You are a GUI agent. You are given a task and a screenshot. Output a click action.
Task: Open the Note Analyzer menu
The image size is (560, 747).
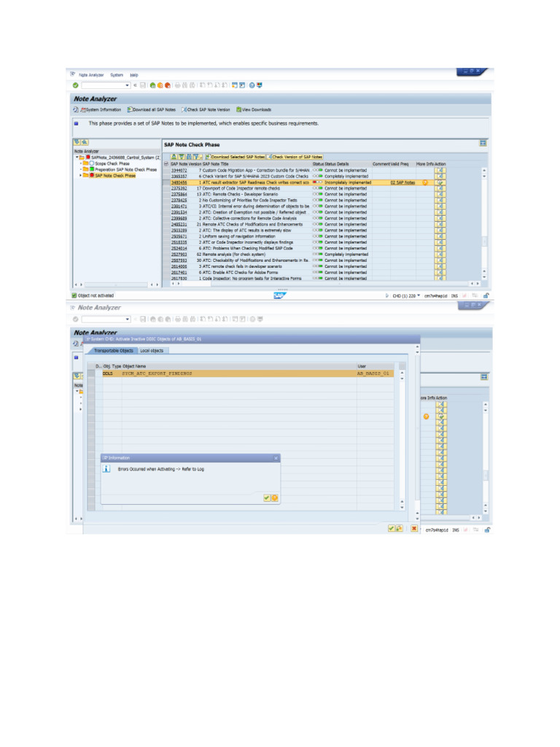91,75
